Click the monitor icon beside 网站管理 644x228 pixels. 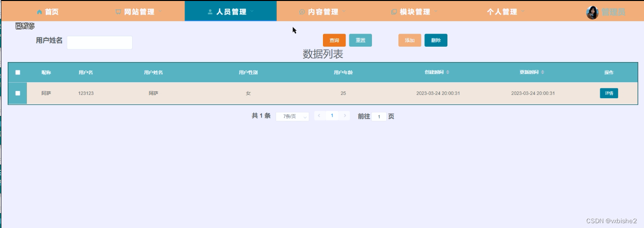[x=118, y=12]
